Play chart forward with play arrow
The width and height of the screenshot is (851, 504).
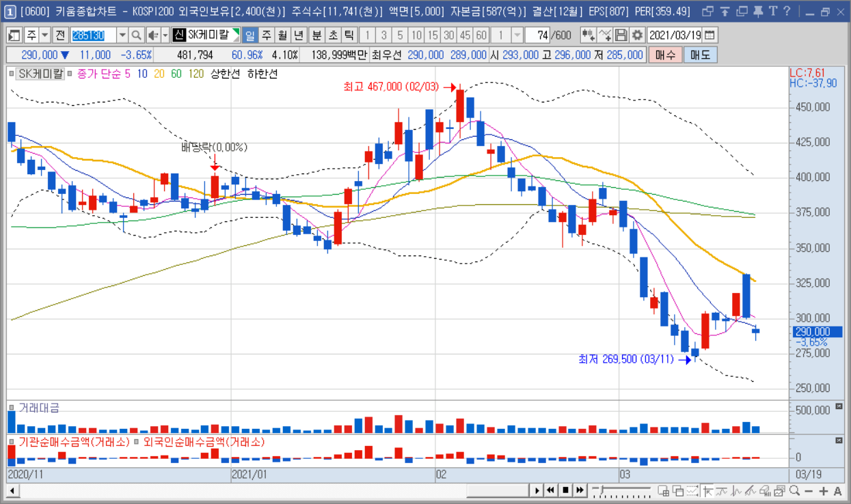tap(537, 490)
